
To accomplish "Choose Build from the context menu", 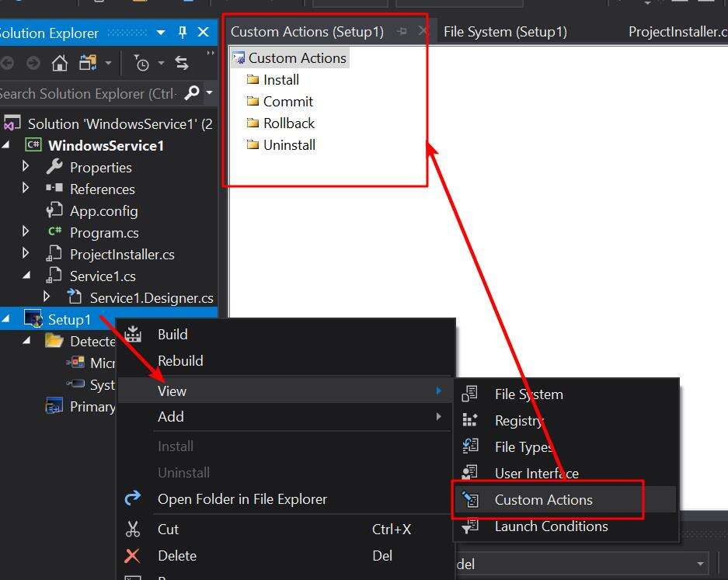I will [286, 334].
